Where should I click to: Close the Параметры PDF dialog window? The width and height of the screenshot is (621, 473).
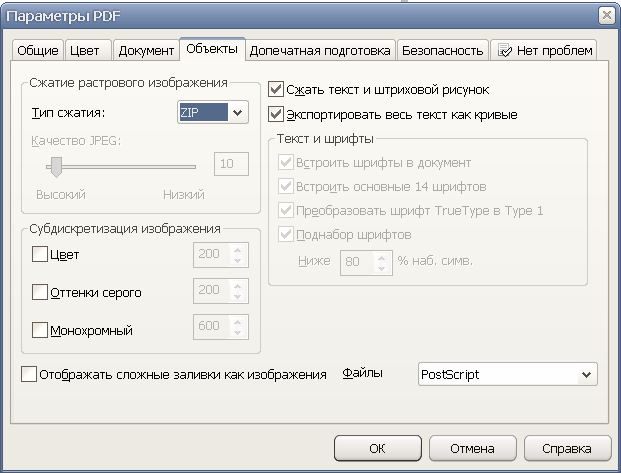click(x=605, y=15)
